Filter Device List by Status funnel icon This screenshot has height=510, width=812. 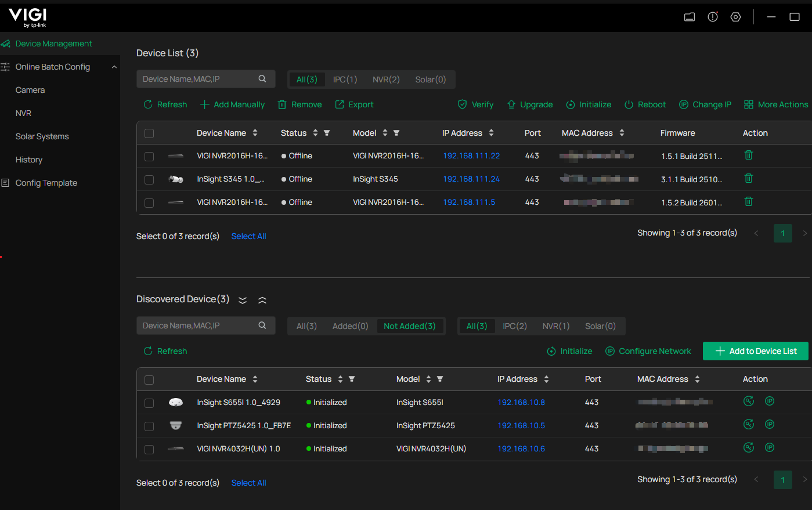(x=327, y=133)
